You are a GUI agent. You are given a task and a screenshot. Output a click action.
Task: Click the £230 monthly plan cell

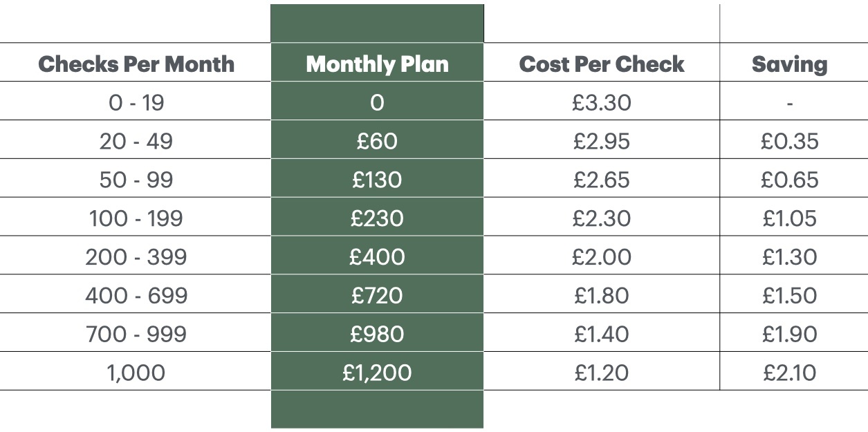point(377,219)
